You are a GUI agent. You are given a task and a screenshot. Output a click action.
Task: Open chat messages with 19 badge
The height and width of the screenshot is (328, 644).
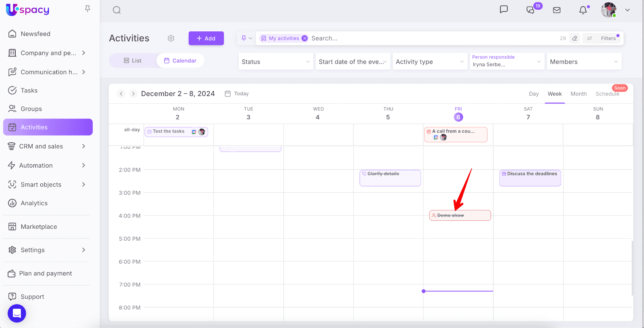[531, 10]
